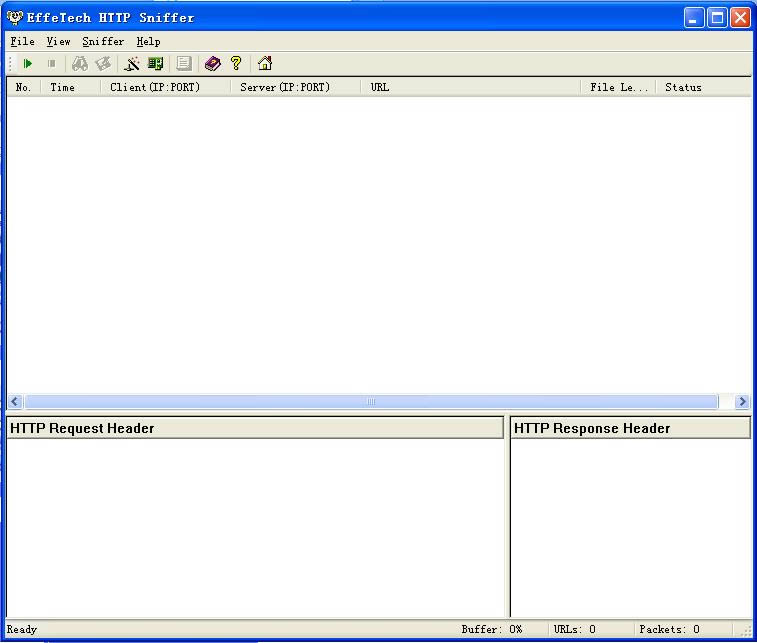Click the gray document log icon

[x=184, y=64]
